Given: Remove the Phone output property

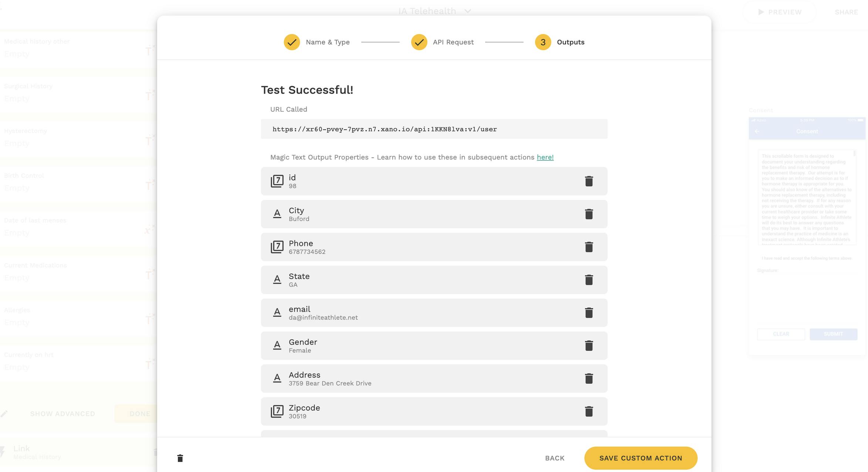Looking at the screenshot, I should point(589,247).
